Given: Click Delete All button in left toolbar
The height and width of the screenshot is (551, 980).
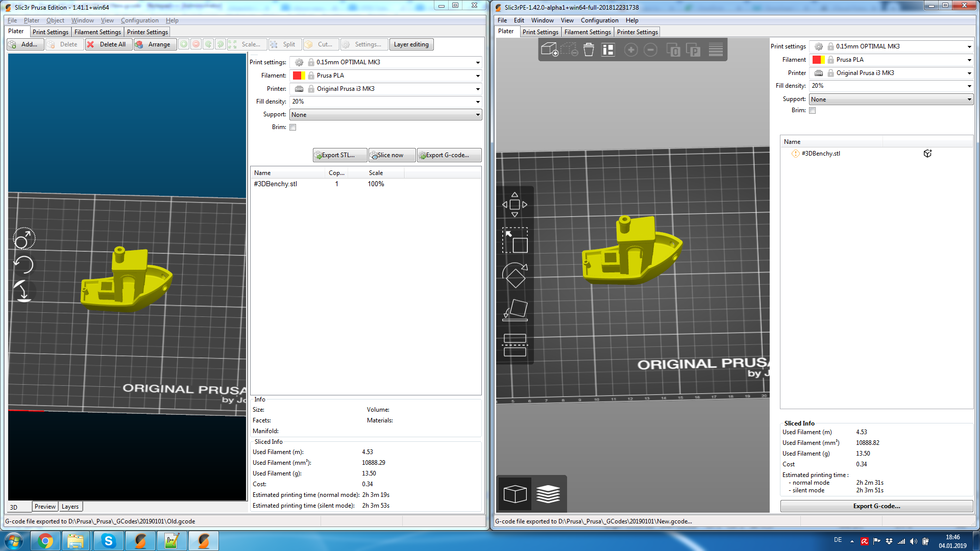Looking at the screenshot, I should pyautogui.click(x=109, y=44).
